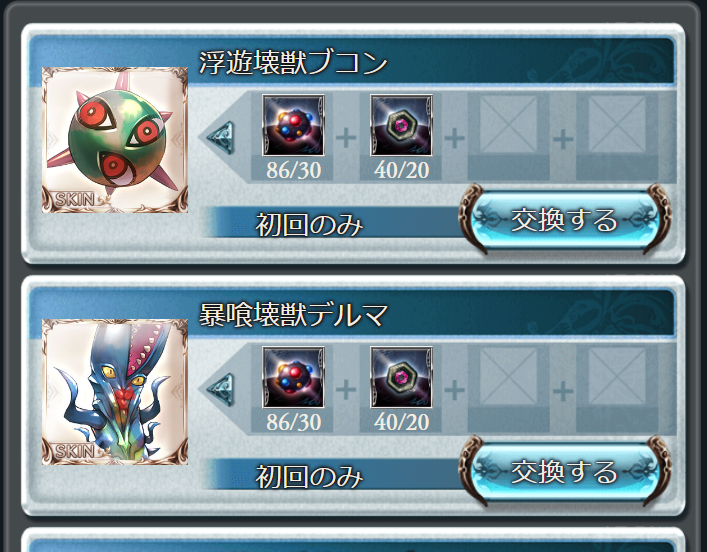Image resolution: width=707 pixels, height=552 pixels.
Task: Click the 40/20 count under デルマ gem
Action: click(x=401, y=422)
